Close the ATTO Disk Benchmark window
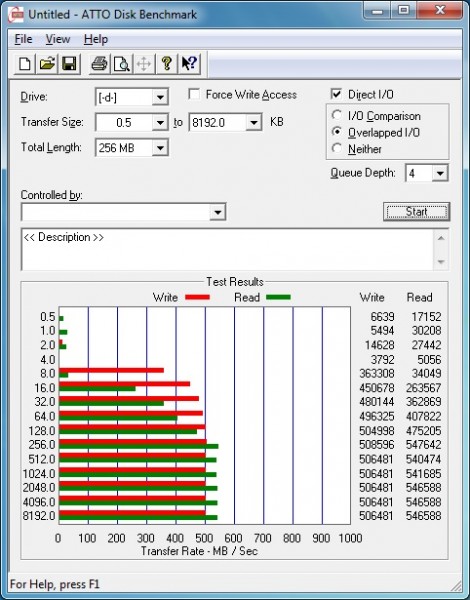This screenshot has height=600, width=470. (440, 11)
